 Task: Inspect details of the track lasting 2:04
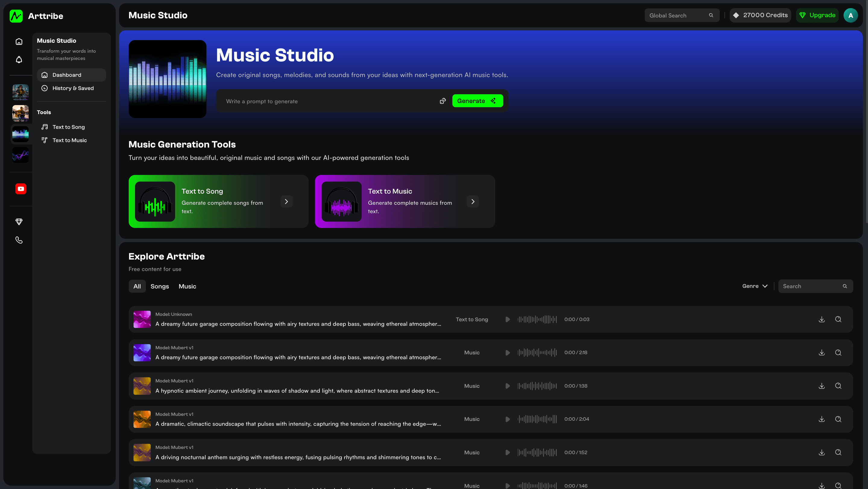tap(838, 419)
